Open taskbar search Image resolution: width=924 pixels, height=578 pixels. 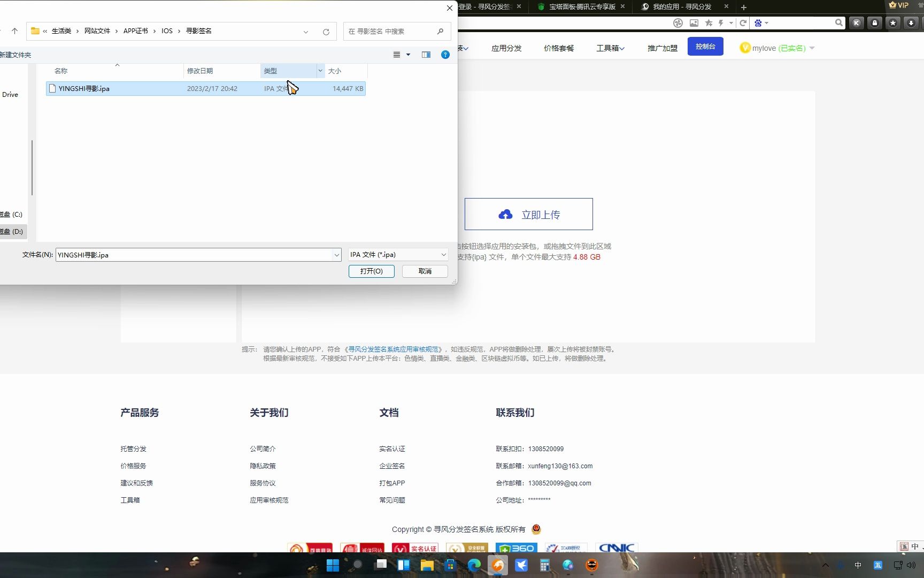[357, 565]
